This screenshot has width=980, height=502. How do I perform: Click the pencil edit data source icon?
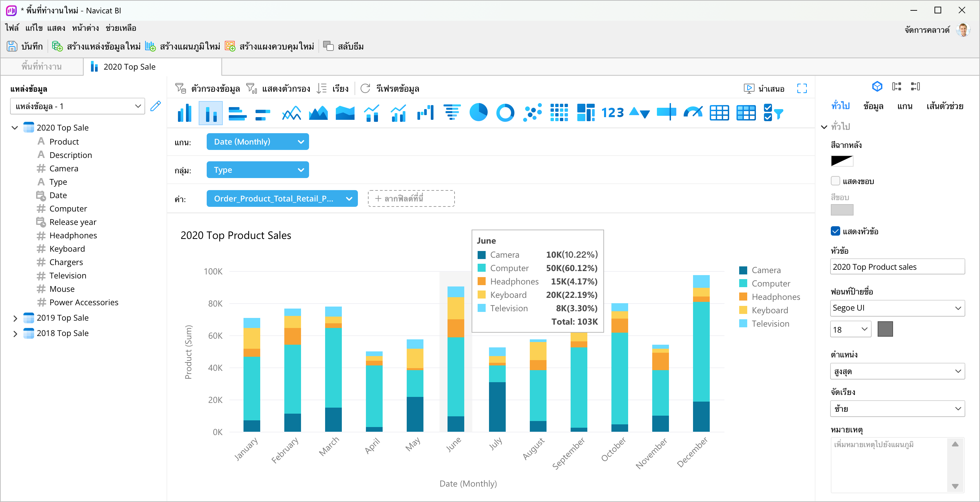156,106
